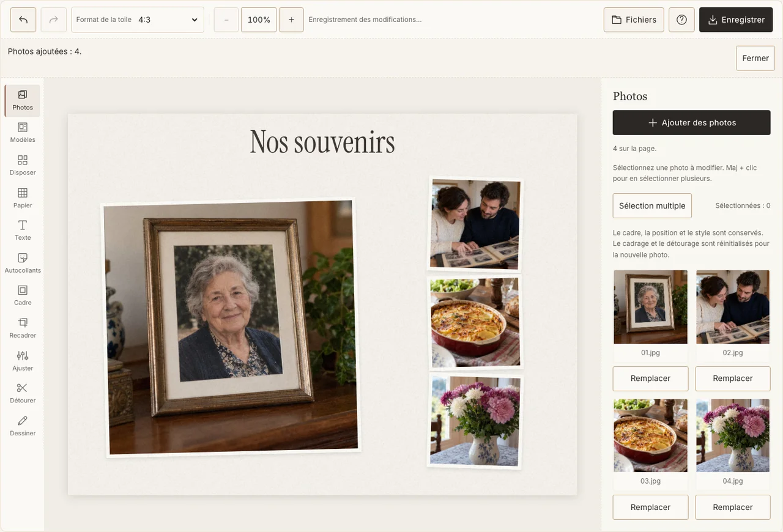
Task: Open the Cadre frame tool
Action: [x=23, y=296]
